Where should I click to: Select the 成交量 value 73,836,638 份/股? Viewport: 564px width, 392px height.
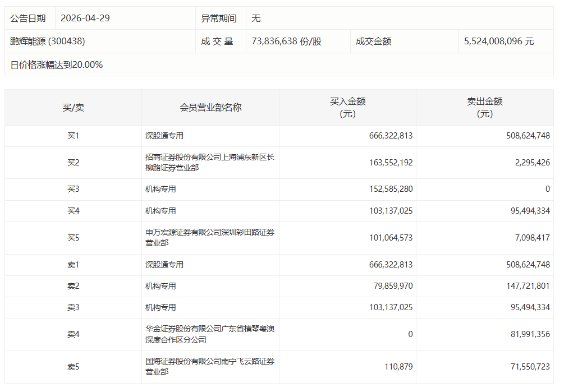[287, 41]
